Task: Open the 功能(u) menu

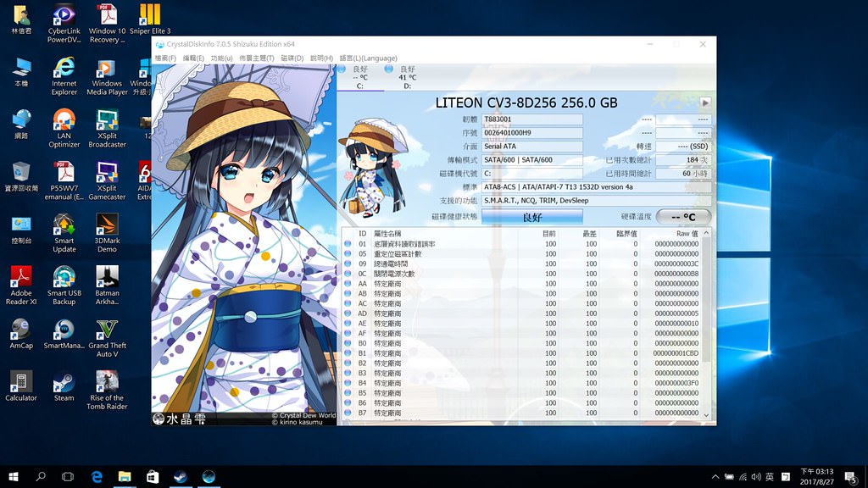Action: [x=221, y=58]
